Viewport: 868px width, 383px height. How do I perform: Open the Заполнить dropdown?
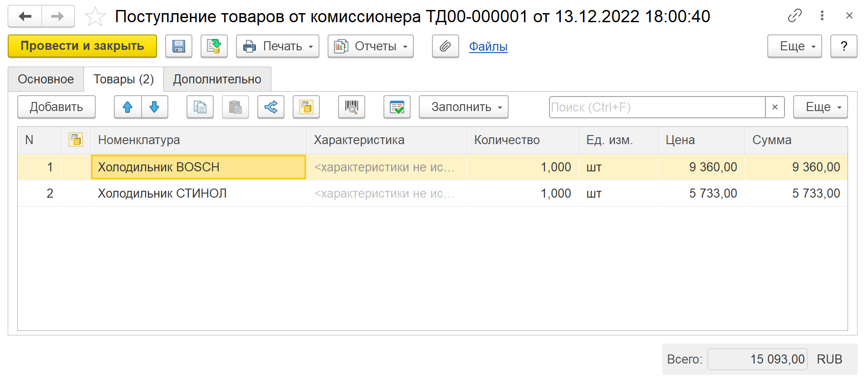[x=463, y=107]
